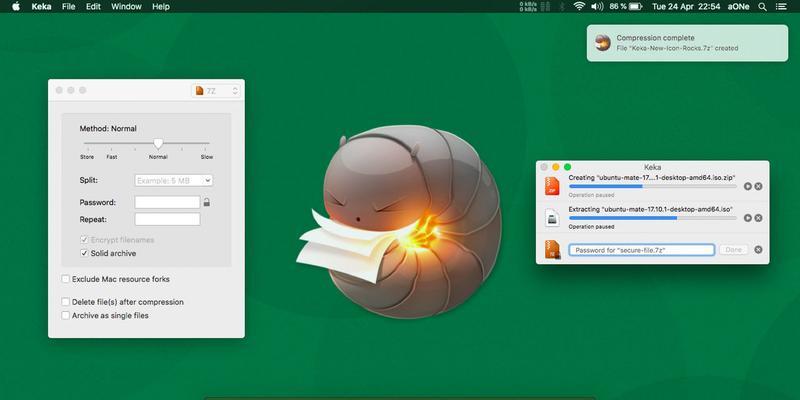The image size is (800, 400).
Task: Click the Keka icon in notification
Action: click(603, 43)
